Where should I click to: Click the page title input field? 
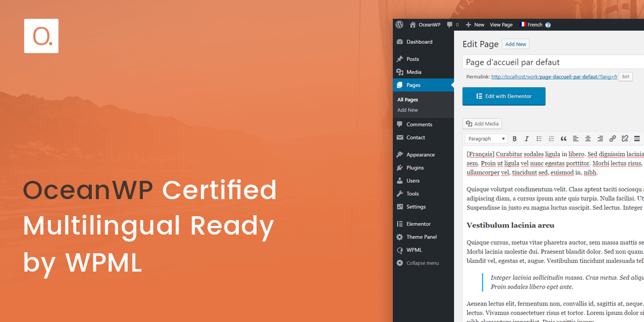[x=553, y=62]
